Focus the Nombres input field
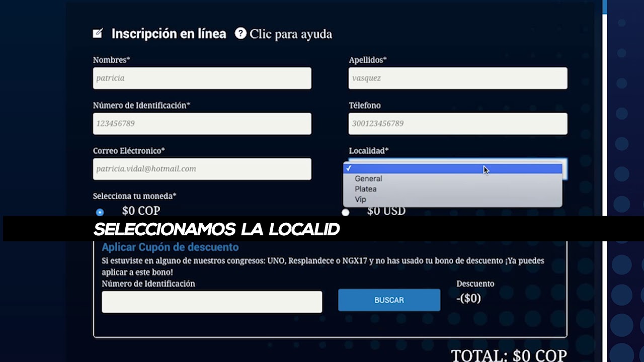This screenshot has height=362, width=644. 202,78
